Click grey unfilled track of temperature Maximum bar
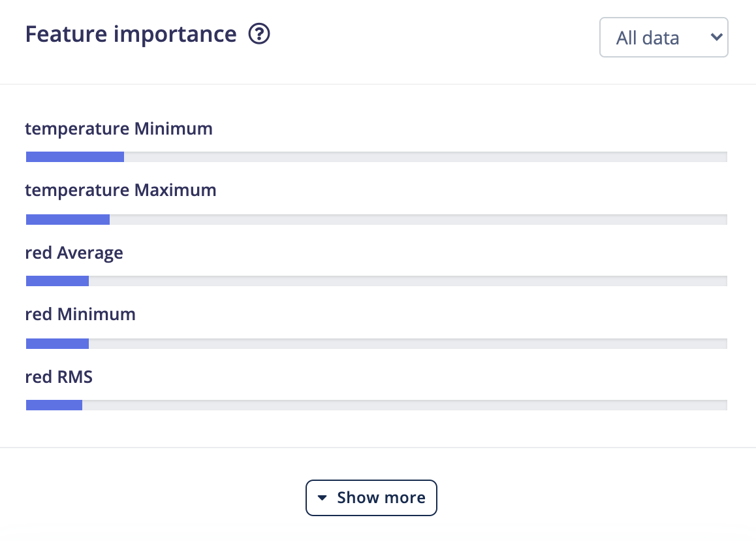Image resolution: width=756 pixels, height=541 pixels. [x=418, y=220]
